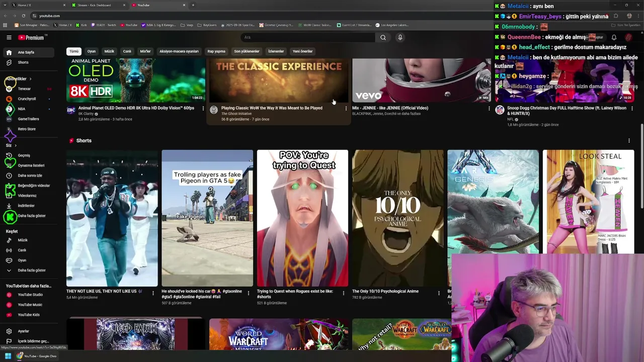Open the POV trying to Quest short thumbnail
The width and height of the screenshot is (644, 362).
tap(302, 218)
